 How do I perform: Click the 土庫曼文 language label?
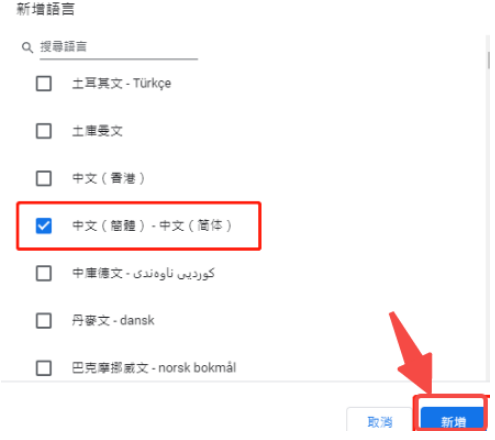(x=97, y=131)
